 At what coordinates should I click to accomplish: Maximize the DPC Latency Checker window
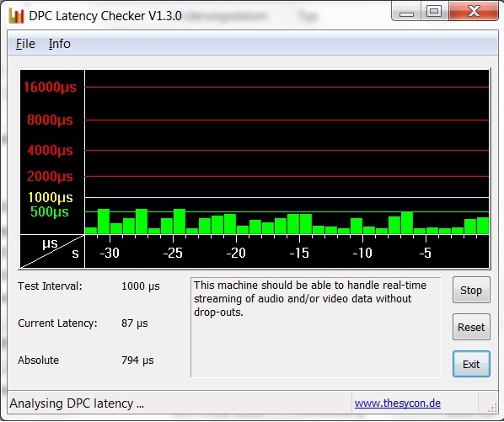click(434, 12)
